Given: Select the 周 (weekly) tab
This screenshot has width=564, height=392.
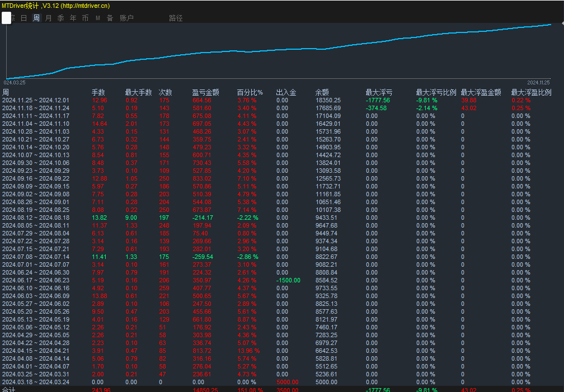Looking at the screenshot, I should (36, 18).
